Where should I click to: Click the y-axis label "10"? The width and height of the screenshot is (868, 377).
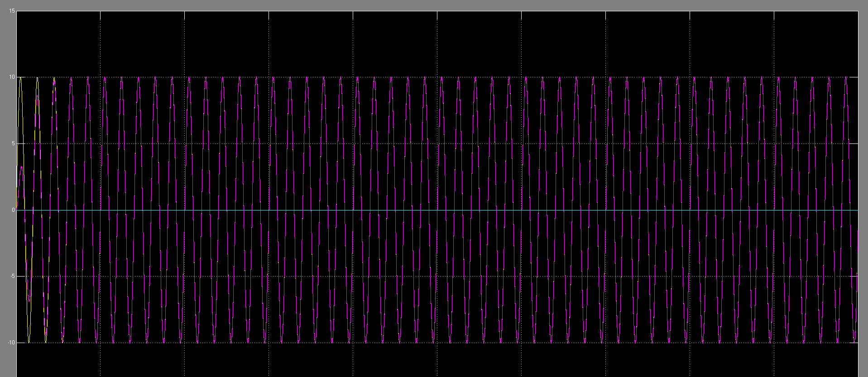click(x=12, y=77)
